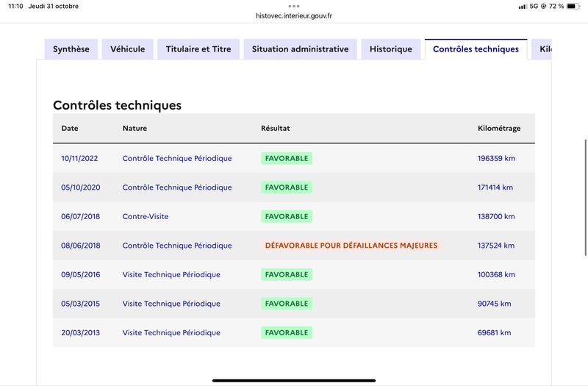Viewport: 588px width, 386px height.
Task: Click the Contre-Visite entry
Action: point(145,216)
